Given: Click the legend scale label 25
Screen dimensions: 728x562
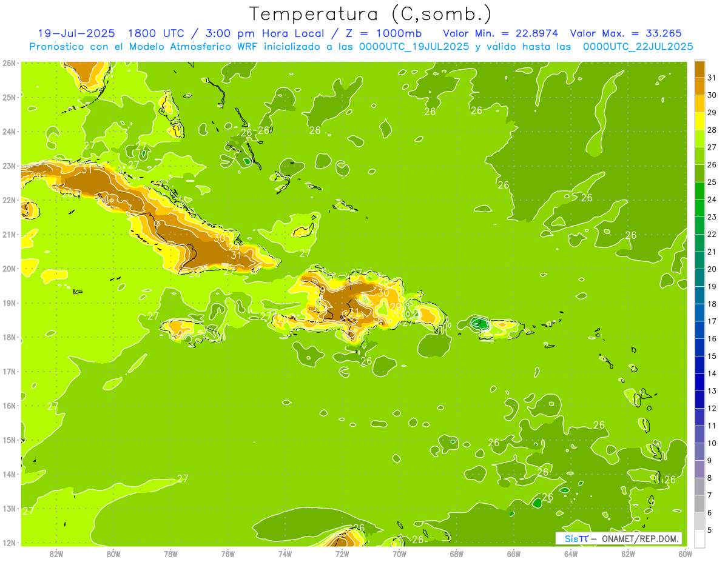Looking at the screenshot, I should click(712, 182).
